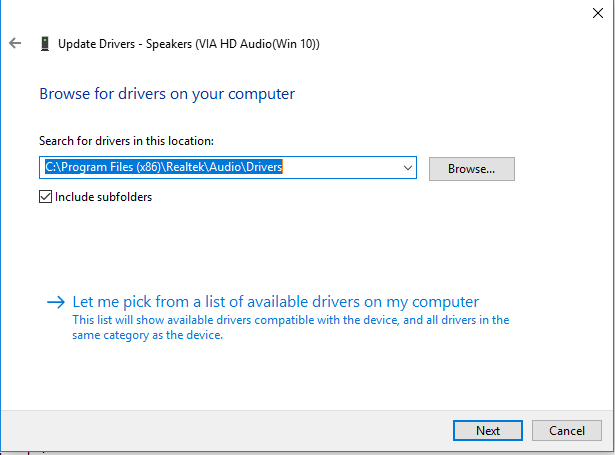The image size is (615, 455).
Task: Click the 'Search for drivers in this location' label
Action: pyautogui.click(x=126, y=141)
